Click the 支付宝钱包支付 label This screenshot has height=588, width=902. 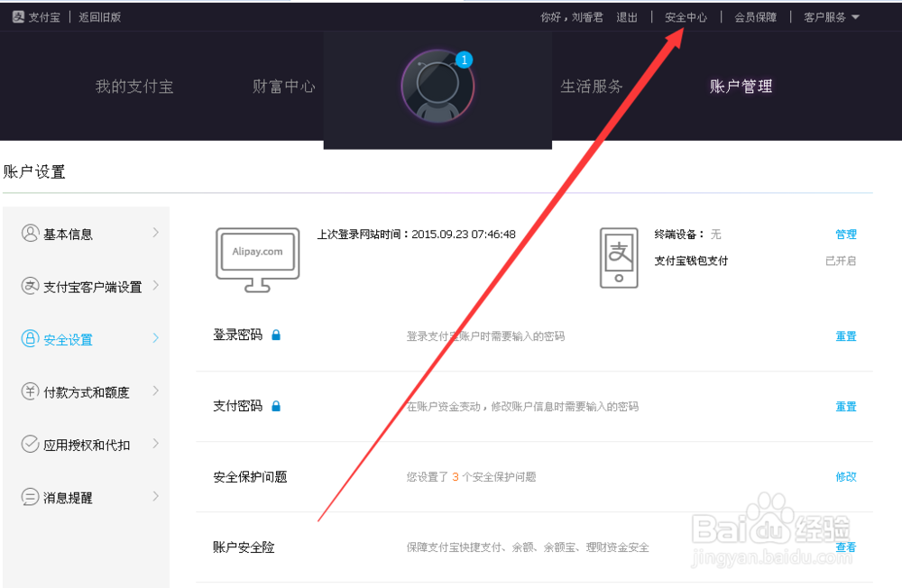(x=691, y=261)
